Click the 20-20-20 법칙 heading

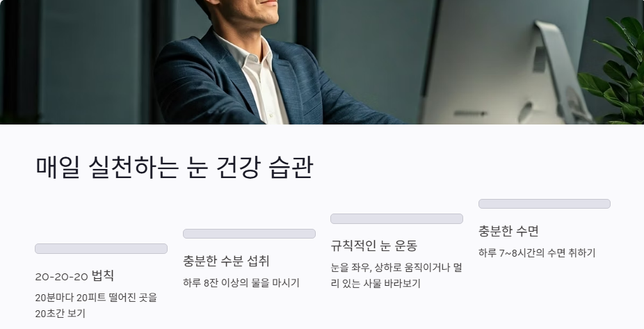click(x=74, y=275)
